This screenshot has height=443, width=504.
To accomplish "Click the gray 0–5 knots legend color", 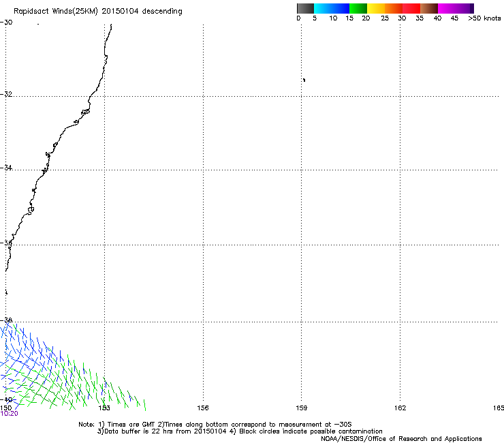I will tap(305, 8).
